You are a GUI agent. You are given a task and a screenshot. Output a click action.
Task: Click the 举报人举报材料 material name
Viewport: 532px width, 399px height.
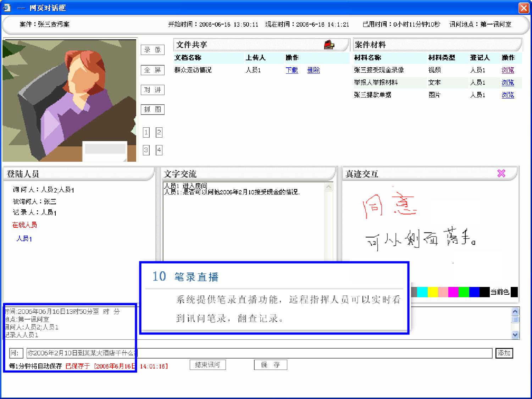tap(376, 82)
